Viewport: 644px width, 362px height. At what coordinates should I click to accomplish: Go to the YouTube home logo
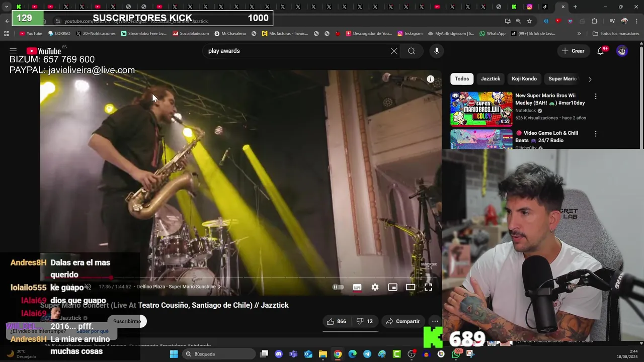coord(43,51)
